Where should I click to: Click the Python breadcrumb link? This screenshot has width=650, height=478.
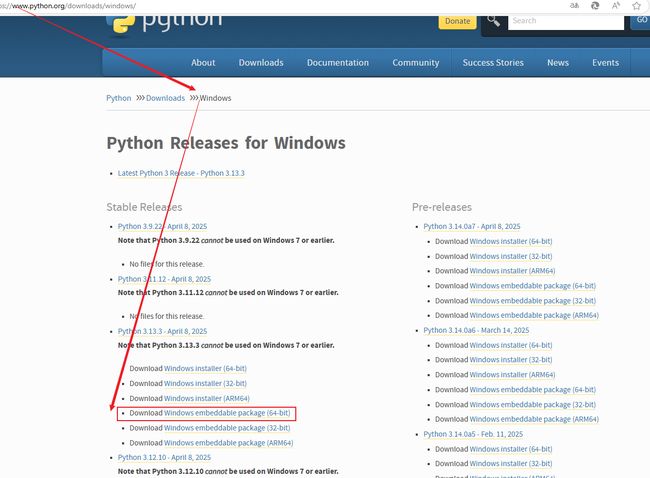(x=119, y=98)
